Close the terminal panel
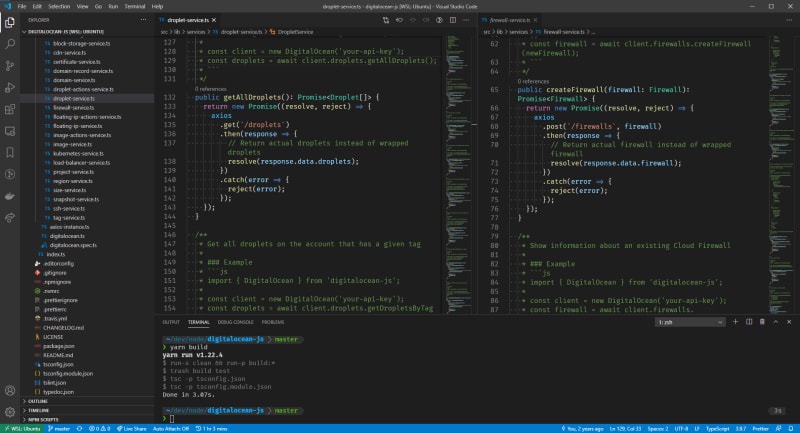This screenshot has width=800, height=433. click(789, 322)
